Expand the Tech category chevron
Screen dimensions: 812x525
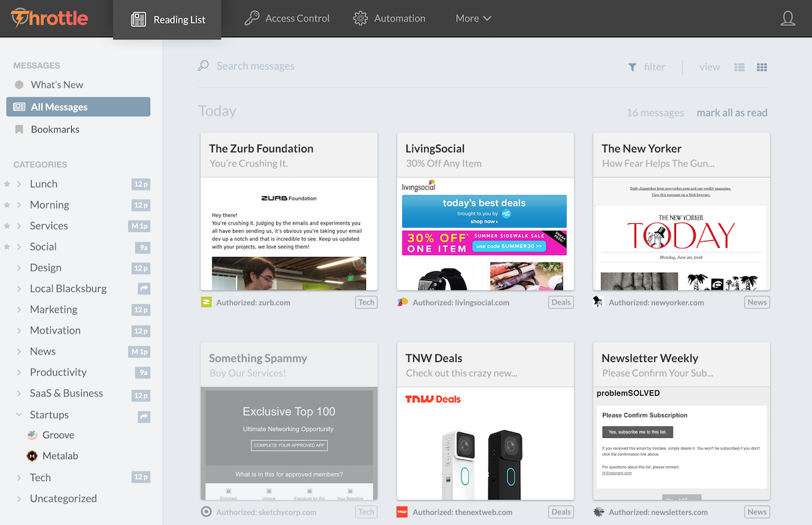click(x=19, y=478)
